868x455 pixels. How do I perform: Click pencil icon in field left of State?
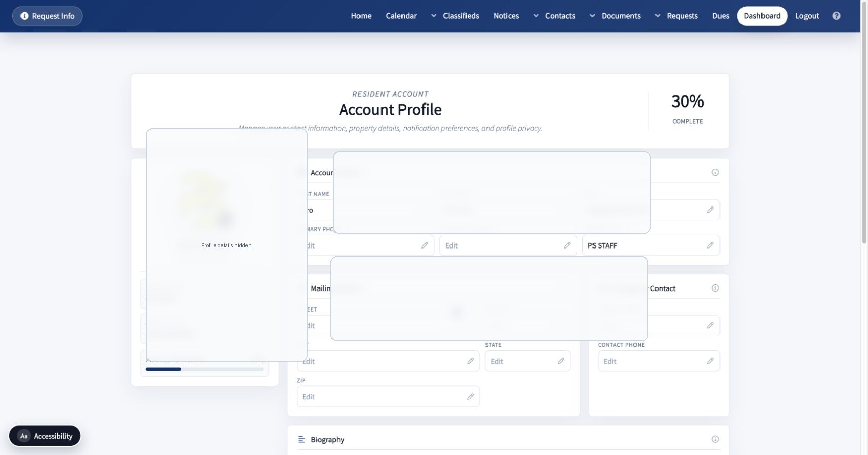[x=470, y=361]
